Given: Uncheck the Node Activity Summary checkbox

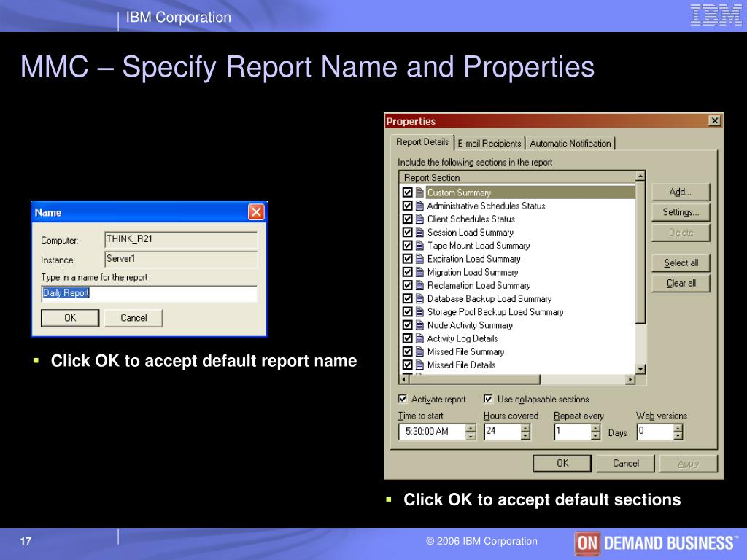Looking at the screenshot, I should [x=407, y=325].
